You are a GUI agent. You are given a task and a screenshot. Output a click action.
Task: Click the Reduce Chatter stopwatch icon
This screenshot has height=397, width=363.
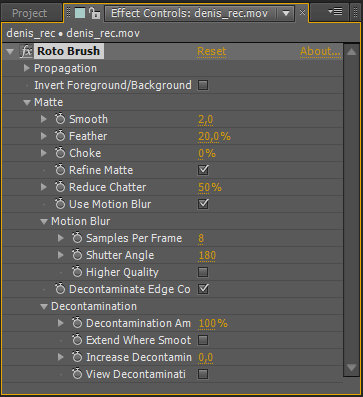60,187
